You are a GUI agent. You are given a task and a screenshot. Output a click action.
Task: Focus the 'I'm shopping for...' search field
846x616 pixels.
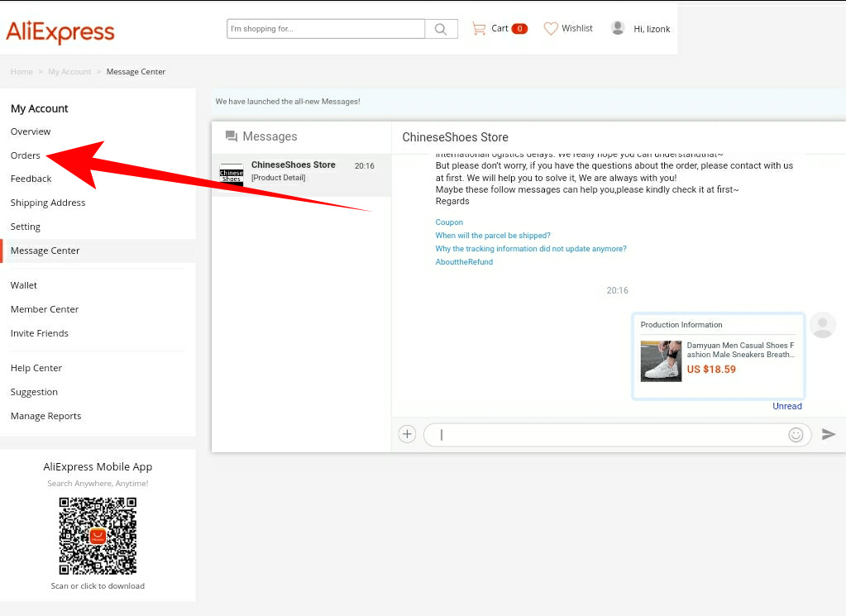pyautogui.click(x=326, y=29)
